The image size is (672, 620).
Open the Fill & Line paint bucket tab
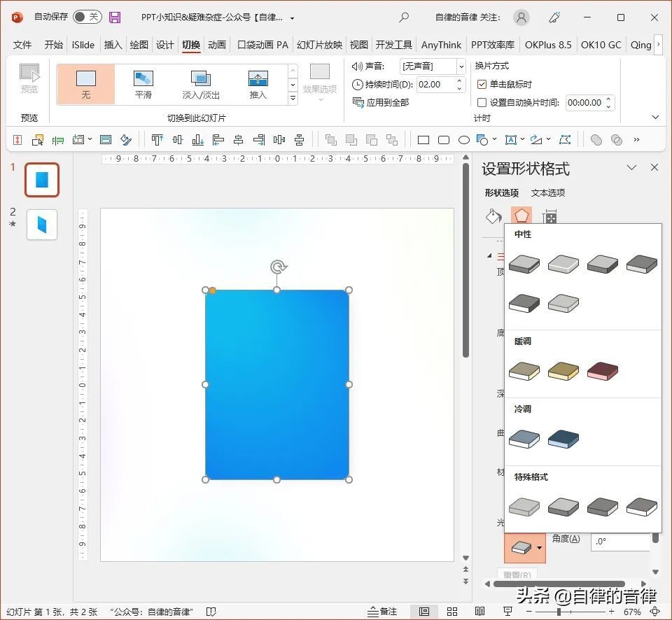pos(493,217)
